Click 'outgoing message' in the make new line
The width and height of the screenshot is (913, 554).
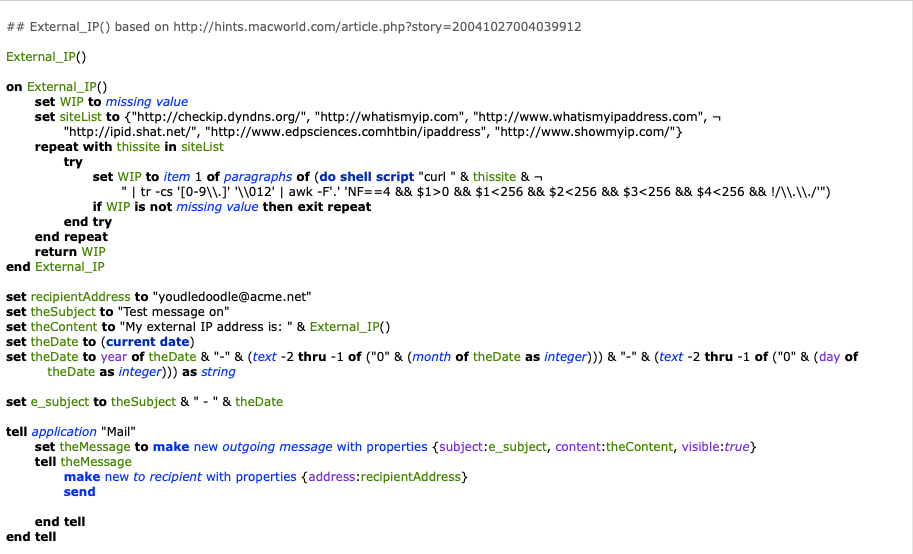click(x=277, y=447)
